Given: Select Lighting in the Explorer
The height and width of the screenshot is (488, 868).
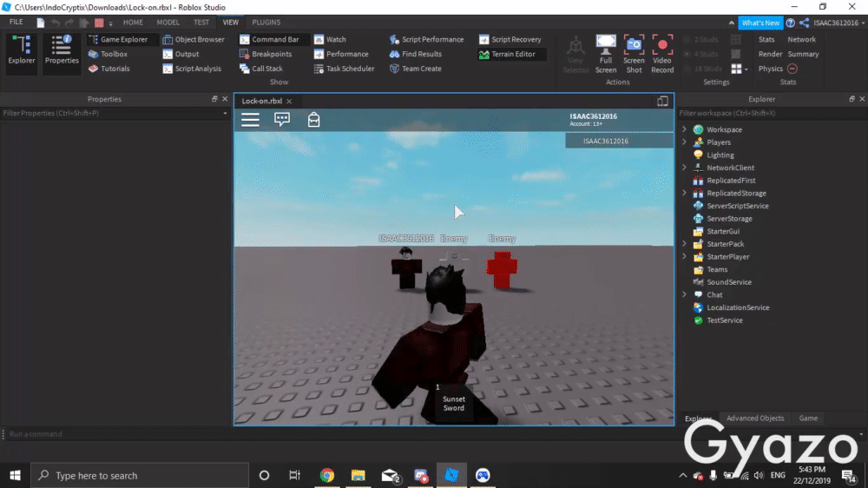Looking at the screenshot, I should pos(720,155).
